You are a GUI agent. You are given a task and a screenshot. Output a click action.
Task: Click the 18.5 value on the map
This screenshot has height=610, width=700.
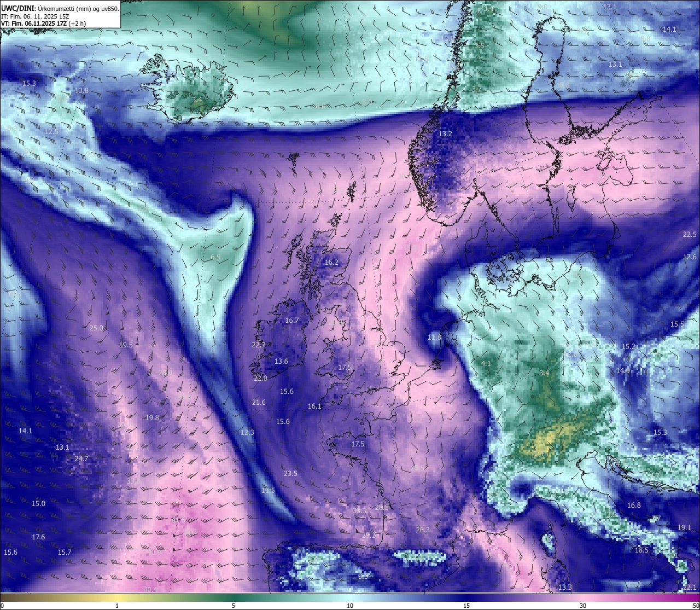[x=641, y=550]
